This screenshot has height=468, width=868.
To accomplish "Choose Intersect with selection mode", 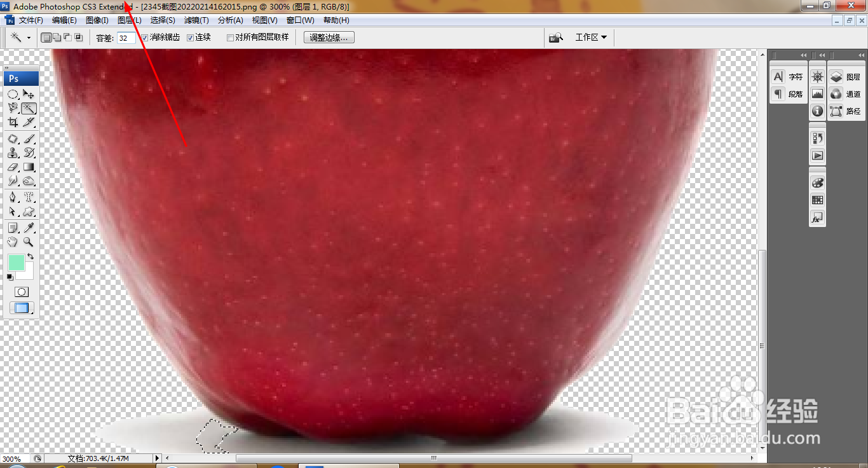I will [78, 38].
